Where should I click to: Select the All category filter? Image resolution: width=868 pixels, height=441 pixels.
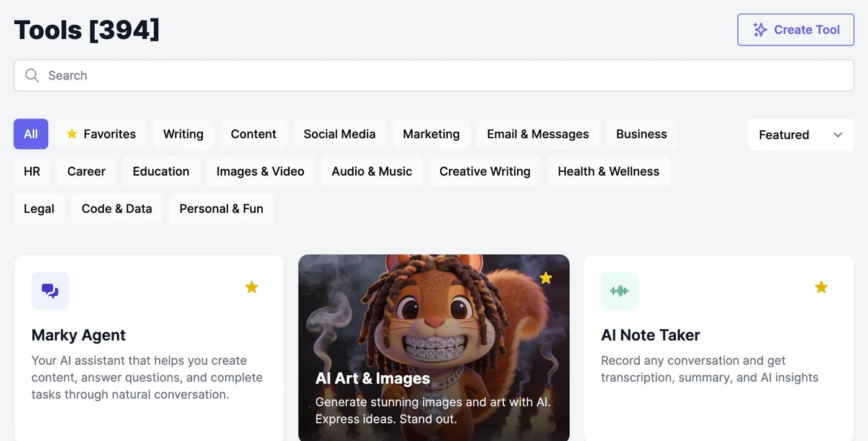31,134
